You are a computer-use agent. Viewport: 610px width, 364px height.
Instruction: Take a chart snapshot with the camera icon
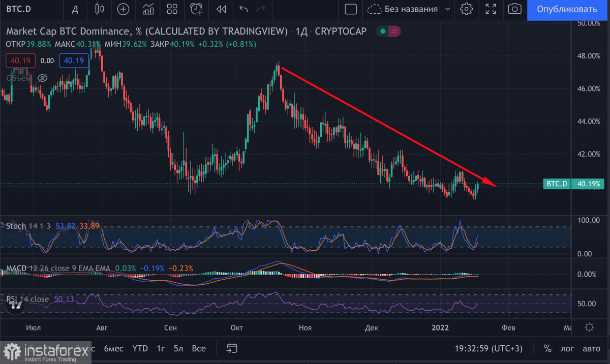click(x=515, y=9)
